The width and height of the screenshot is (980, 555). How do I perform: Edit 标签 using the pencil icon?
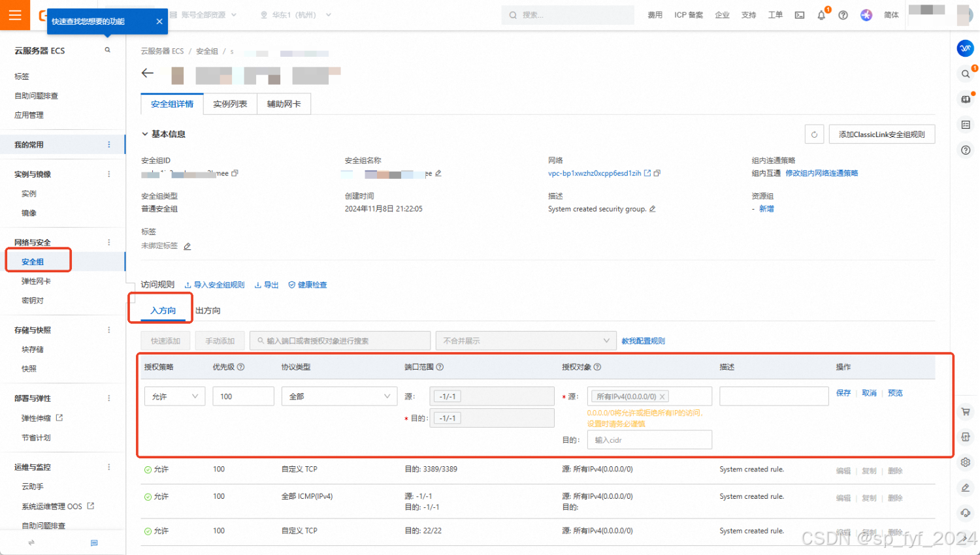187,246
